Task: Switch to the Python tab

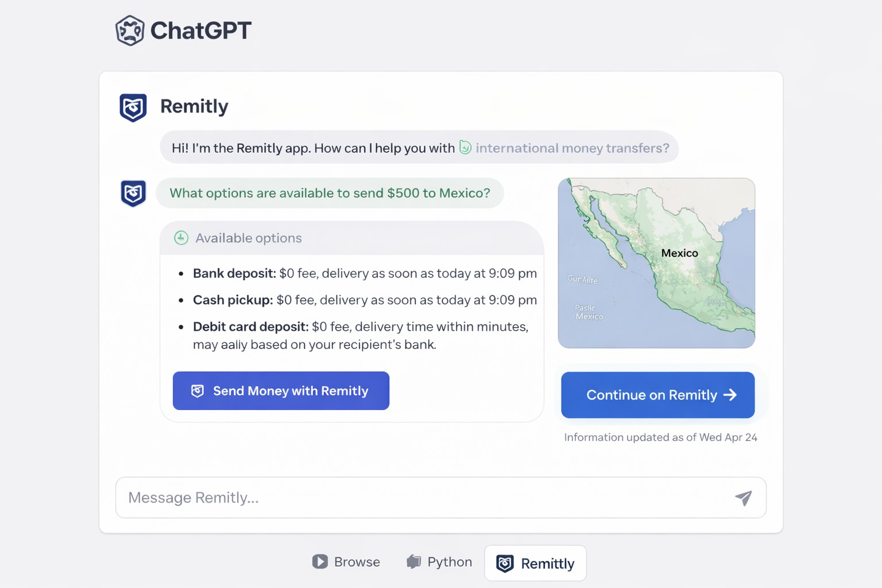Action: pyautogui.click(x=439, y=562)
